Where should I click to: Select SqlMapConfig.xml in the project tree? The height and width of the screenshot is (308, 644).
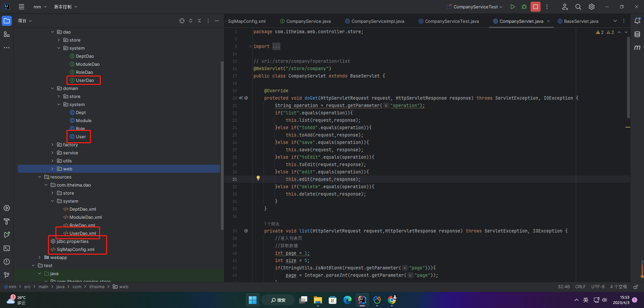tap(73, 249)
